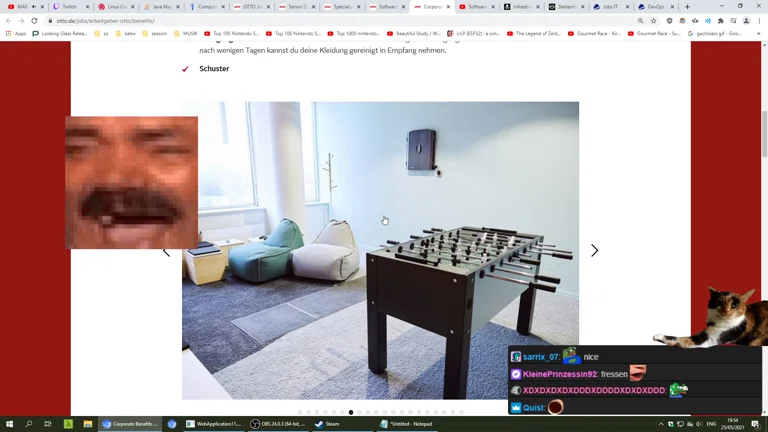This screenshot has width=768, height=432.
Task: Bookmark this page with the star icon
Action: [654, 20]
